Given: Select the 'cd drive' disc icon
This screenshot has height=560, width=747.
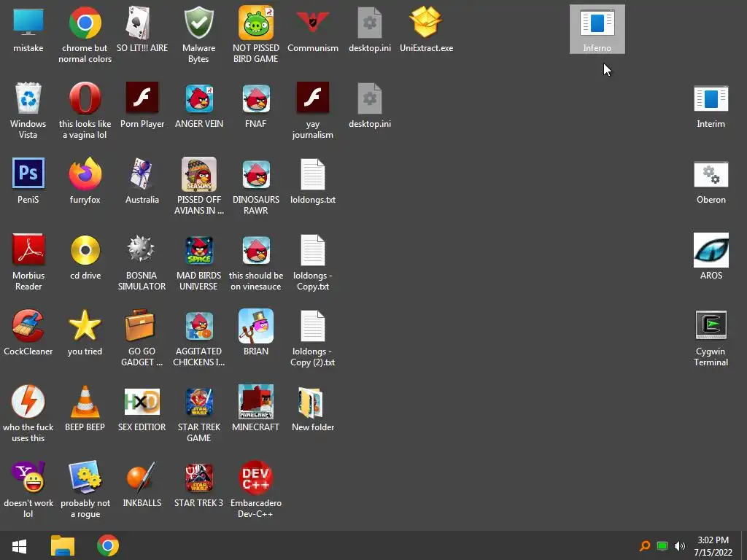Looking at the screenshot, I should [85, 249].
